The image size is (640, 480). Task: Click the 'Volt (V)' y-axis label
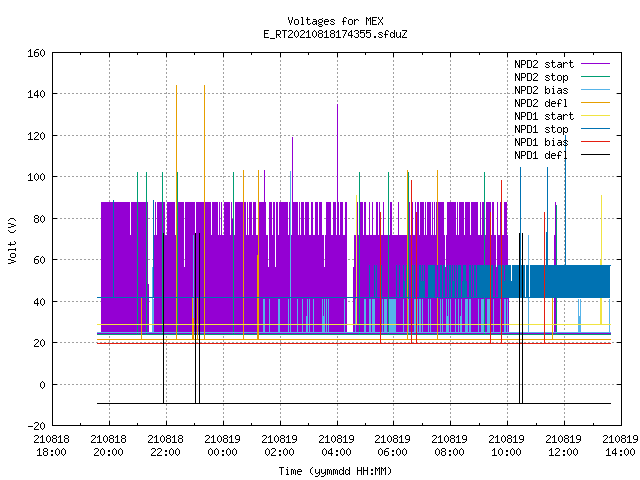(x=12, y=240)
